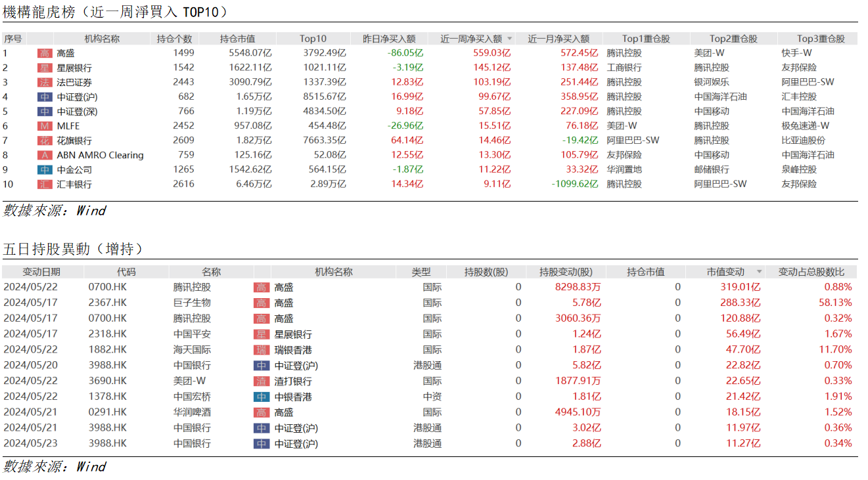The image size is (868, 480).
Task: Click the 比亚迪股份 holding cell
Action: [804, 141]
